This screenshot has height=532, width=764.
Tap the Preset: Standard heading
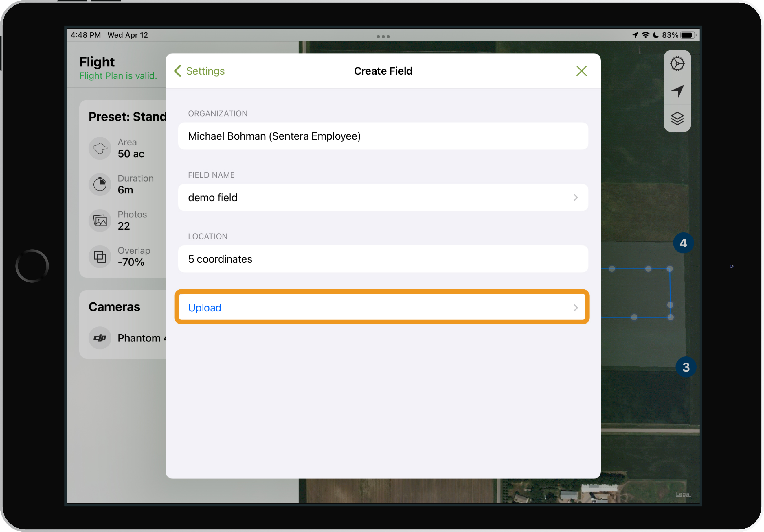point(127,117)
